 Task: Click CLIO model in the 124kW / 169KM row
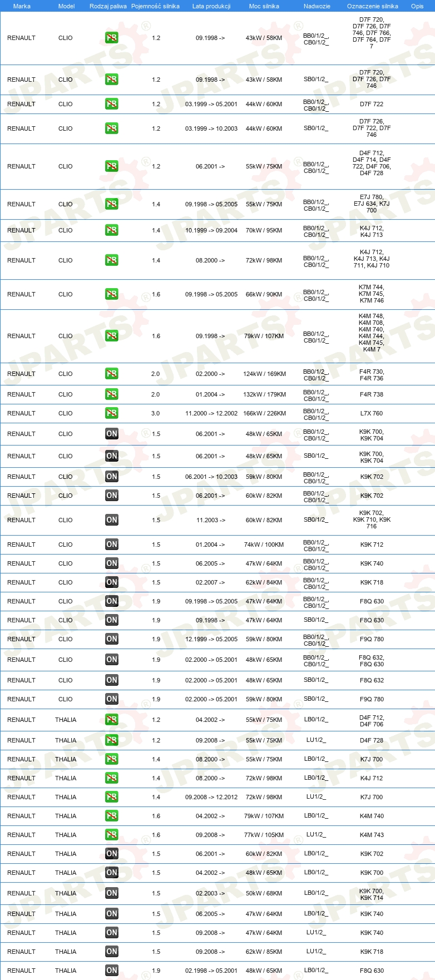66,374
